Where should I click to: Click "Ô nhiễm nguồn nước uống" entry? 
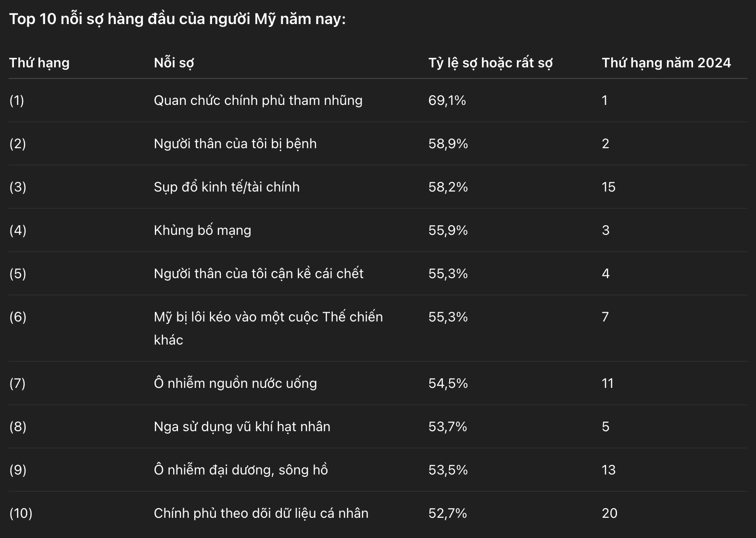pos(235,383)
